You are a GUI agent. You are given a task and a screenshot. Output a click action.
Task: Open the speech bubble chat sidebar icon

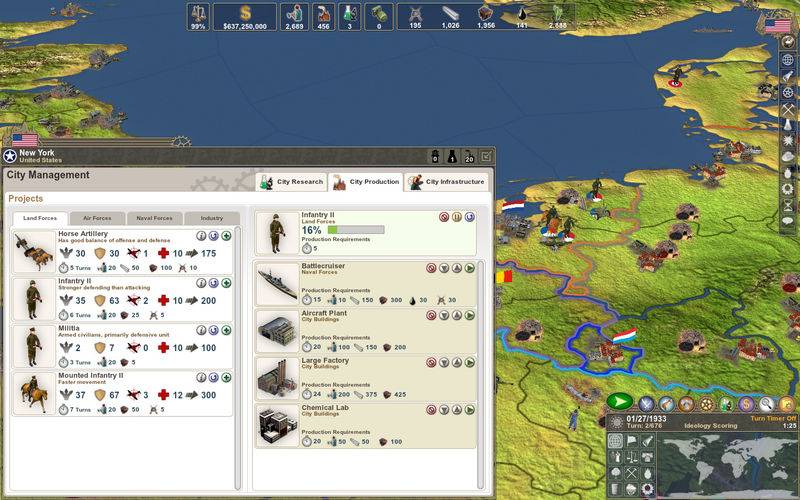point(788,221)
